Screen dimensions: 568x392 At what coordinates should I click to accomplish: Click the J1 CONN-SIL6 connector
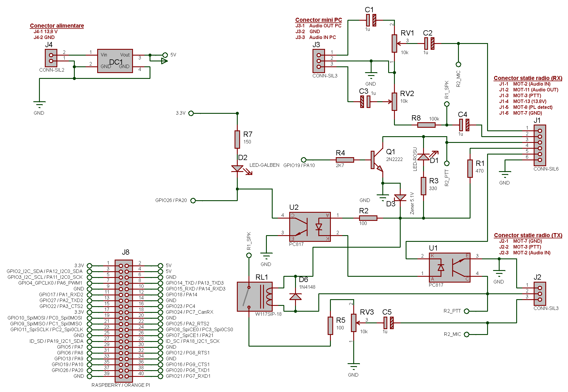coord(540,145)
